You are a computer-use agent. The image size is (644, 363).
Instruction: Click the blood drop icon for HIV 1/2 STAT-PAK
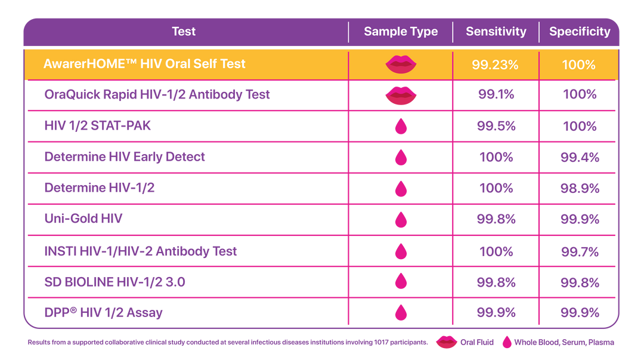401,126
